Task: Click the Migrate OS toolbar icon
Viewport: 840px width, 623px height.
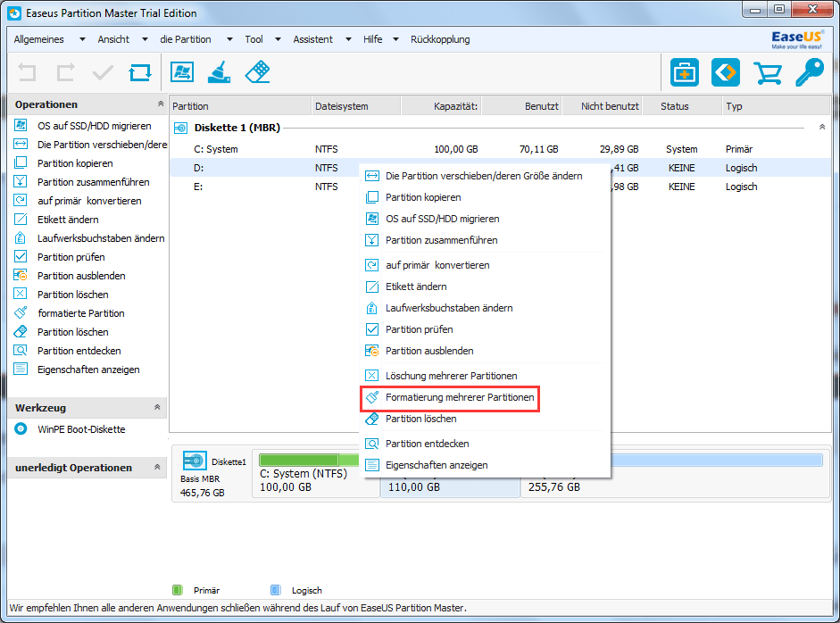Action: click(x=182, y=71)
